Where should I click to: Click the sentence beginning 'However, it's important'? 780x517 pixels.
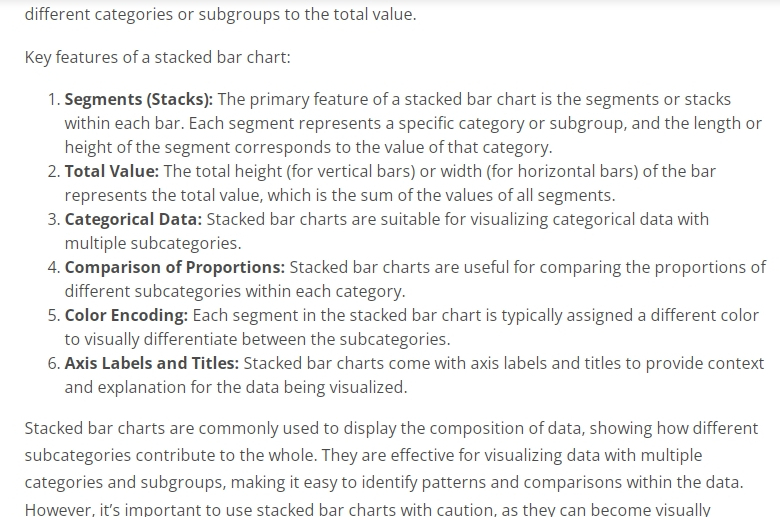pos(368,510)
